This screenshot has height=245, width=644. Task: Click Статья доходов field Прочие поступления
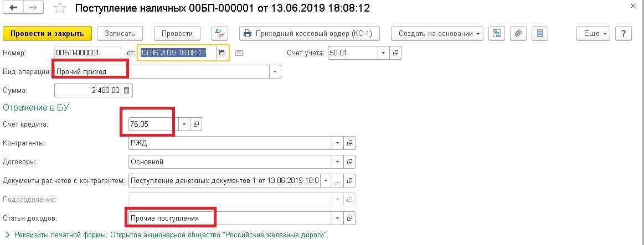pyautogui.click(x=230, y=218)
